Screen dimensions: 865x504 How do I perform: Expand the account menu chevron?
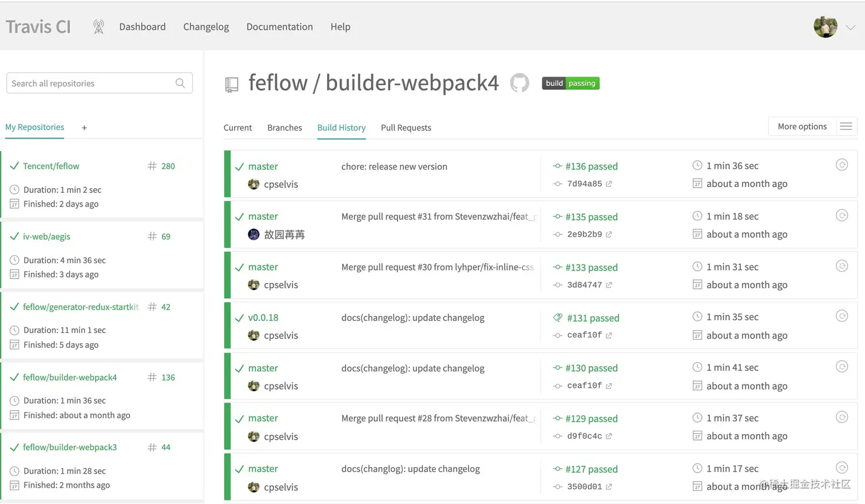tap(850, 27)
